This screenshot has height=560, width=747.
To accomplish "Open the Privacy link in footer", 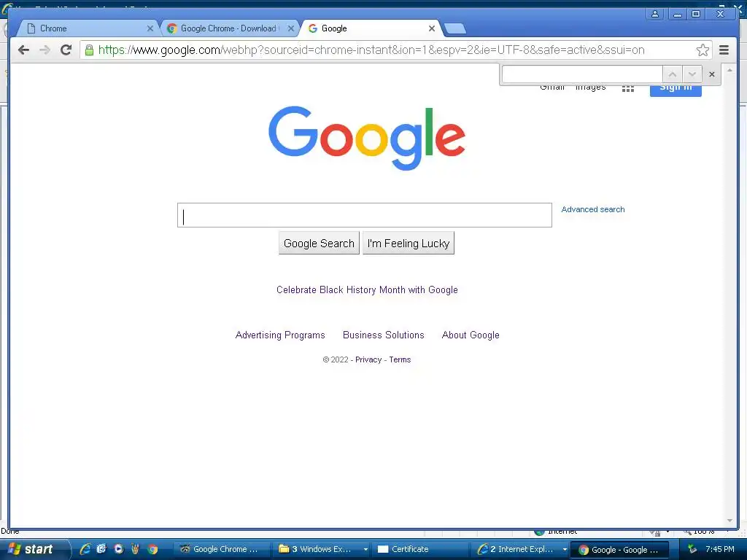I will [x=368, y=360].
